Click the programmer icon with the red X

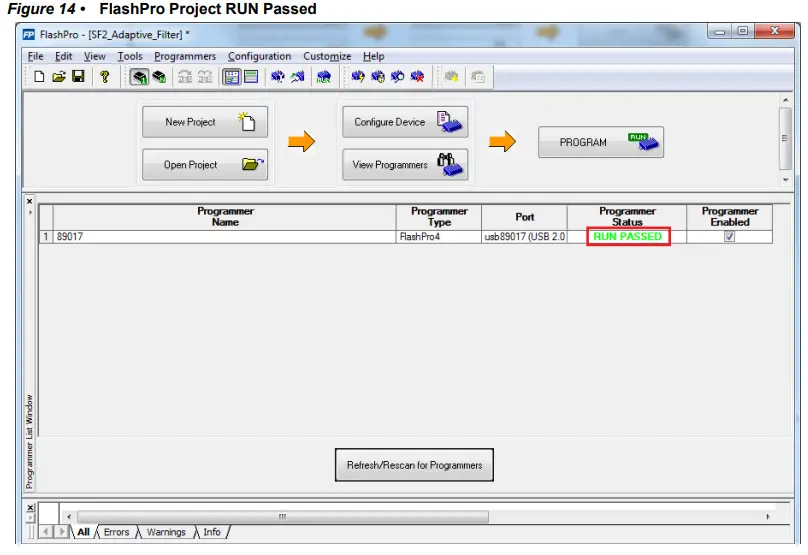pyautogui.click(x=417, y=77)
